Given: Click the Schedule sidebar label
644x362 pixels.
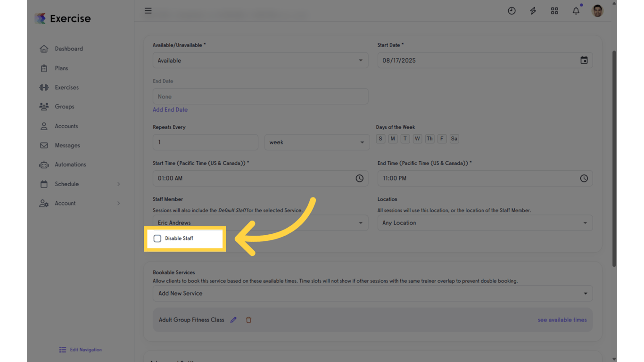Looking at the screenshot, I should click(x=66, y=184).
